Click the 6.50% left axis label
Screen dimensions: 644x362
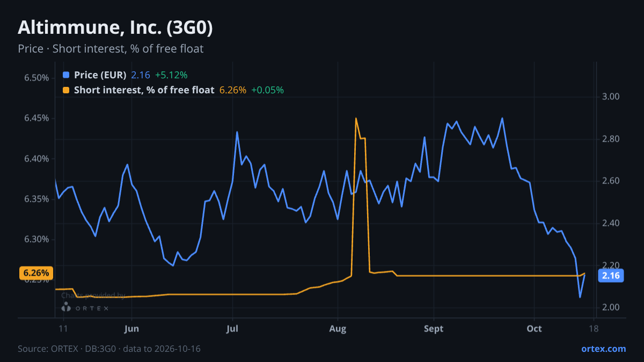click(x=36, y=78)
